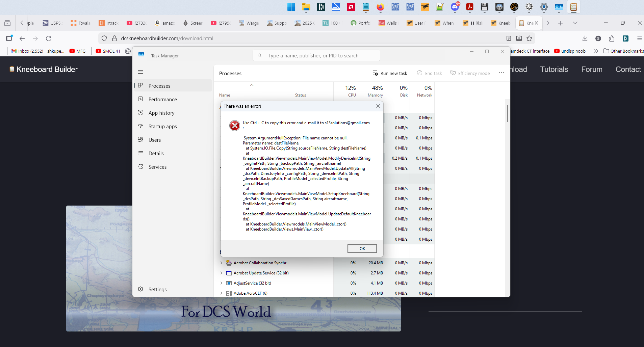Open Contact link on website
This screenshot has height=347, width=644.
tap(628, 69)
